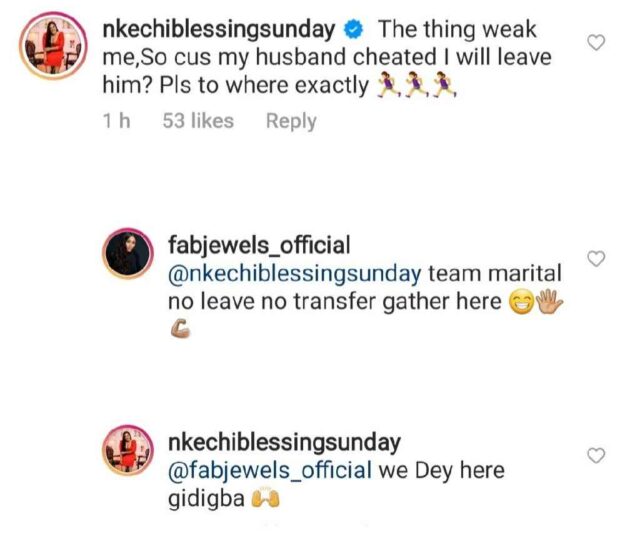Reply to the top comment

pyautogui.click(x=291, y=121)
